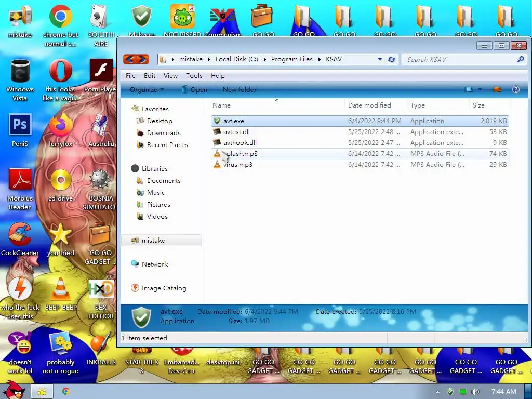Open the Videos library
Viewport: 532px width, 399px height.
[152, 216]
